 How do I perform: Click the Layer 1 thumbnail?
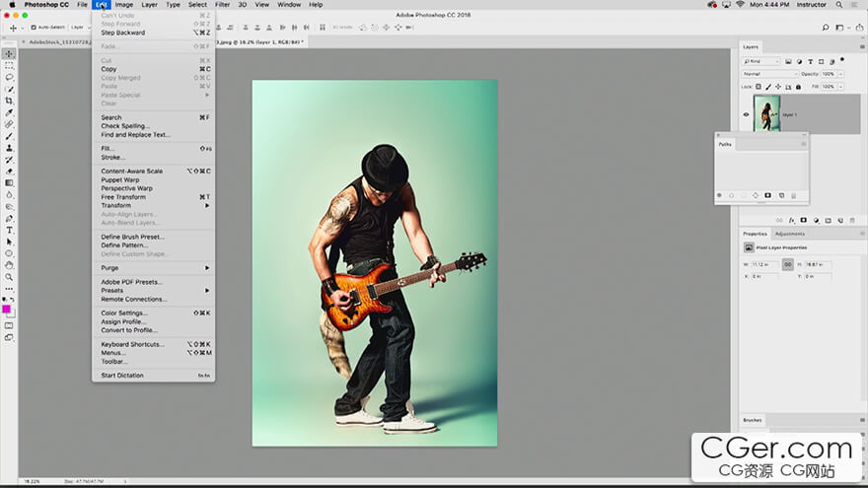click(x=766, y=113)
